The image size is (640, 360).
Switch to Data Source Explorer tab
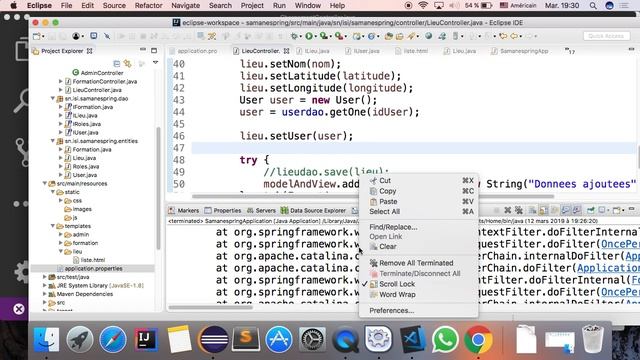coord(313,211)
